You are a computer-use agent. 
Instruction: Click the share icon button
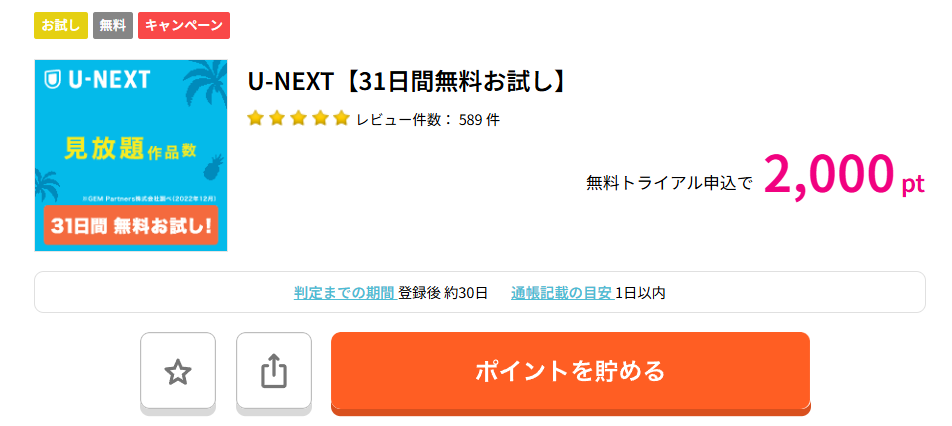pos(274,372)
